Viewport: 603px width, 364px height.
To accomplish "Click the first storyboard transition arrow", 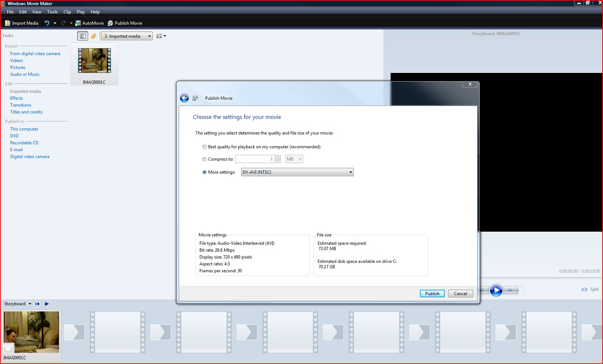I will tap(74, 332).
